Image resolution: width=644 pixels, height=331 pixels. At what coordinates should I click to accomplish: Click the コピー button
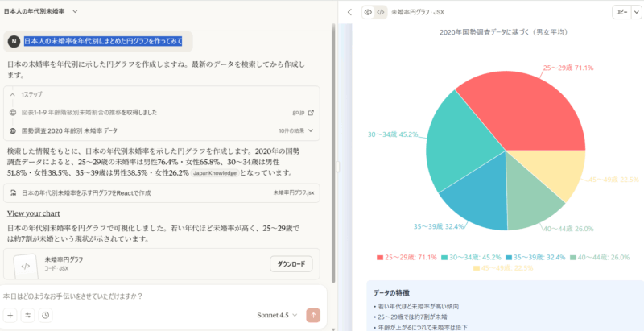(x=620, y=12)
